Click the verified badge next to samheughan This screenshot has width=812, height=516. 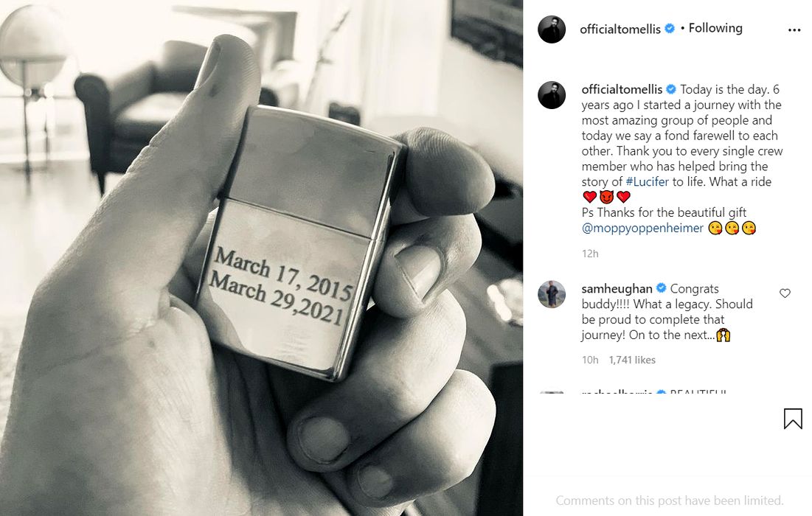[x=661, y=288]
